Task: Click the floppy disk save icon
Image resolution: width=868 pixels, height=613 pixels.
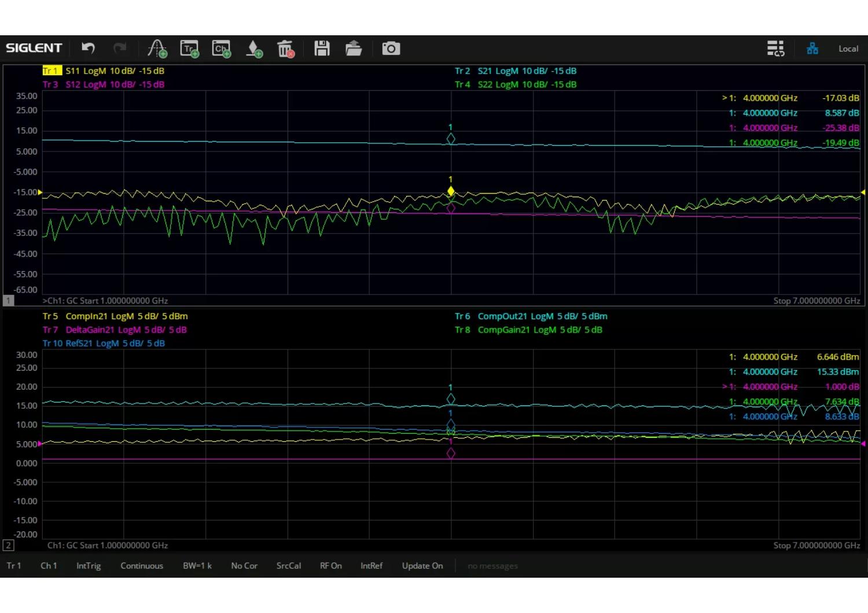Action: click(x=322, y=49)
